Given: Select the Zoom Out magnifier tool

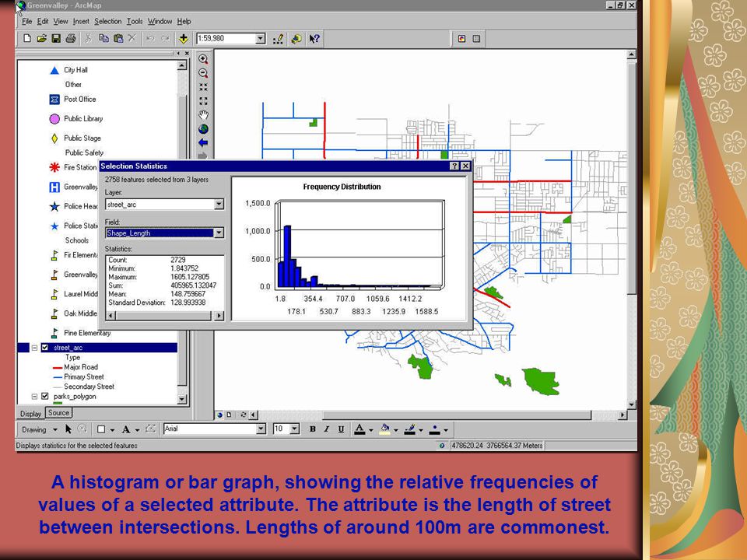Looking at the screenshot, I should coord(203,73).
